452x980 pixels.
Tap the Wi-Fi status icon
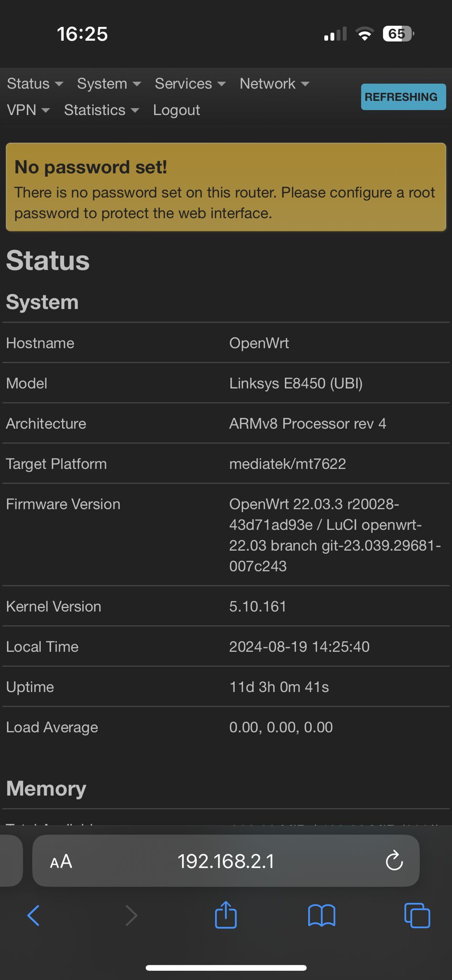coord(364,34)
